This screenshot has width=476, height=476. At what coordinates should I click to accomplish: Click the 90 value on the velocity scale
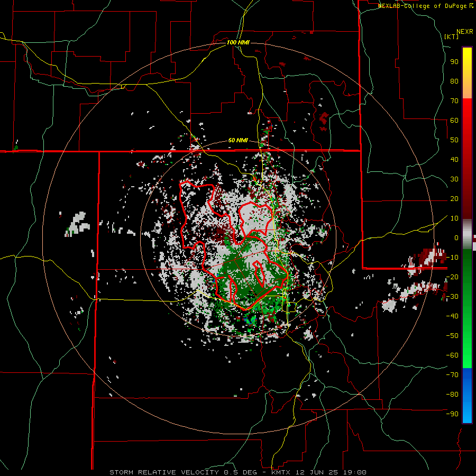[x=454, y=62]
